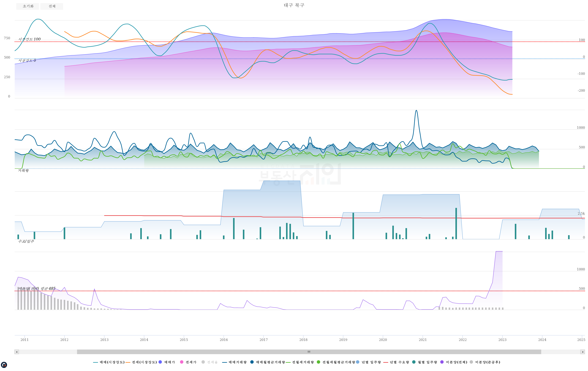Image resolution: width=588 pixels, height=371 pixels.
Task: Toggle 월별 입주량 teal legend dot
Action: pyautogui.click(x=414, y=362)
